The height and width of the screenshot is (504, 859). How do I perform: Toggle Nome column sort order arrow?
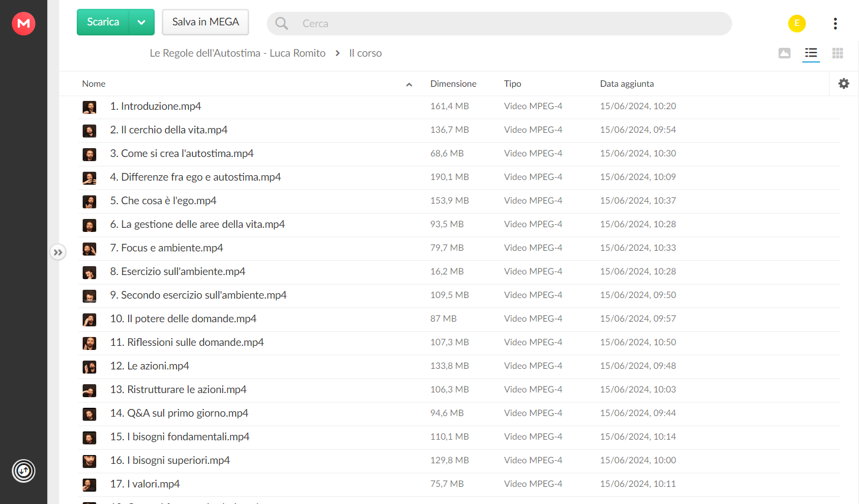[x=409, y=84]
